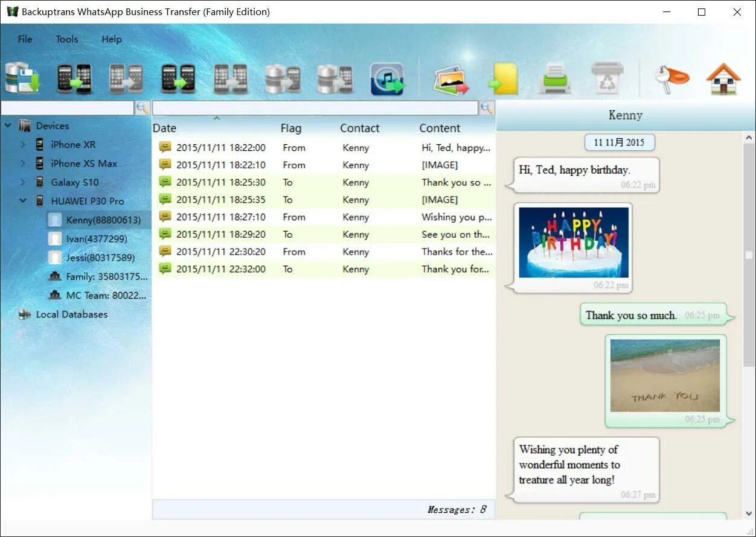Open the Tools menu
The image size is (756, 537).
66,39
